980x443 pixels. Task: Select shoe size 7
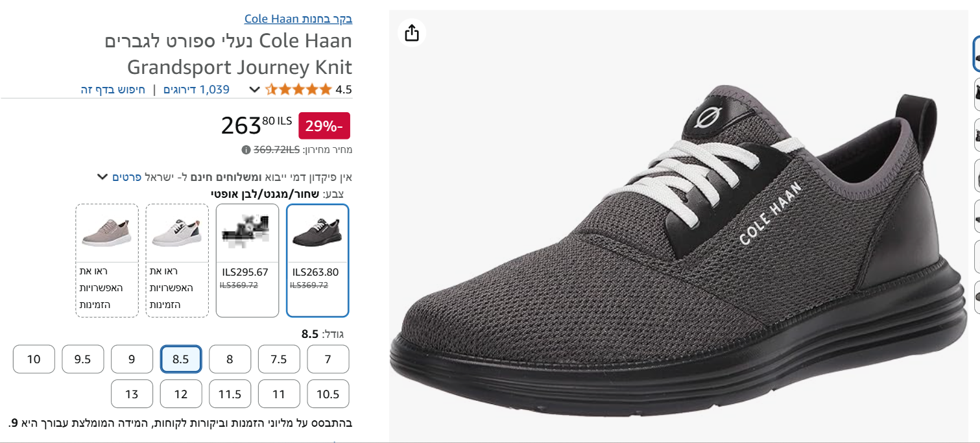pos(328,359)
